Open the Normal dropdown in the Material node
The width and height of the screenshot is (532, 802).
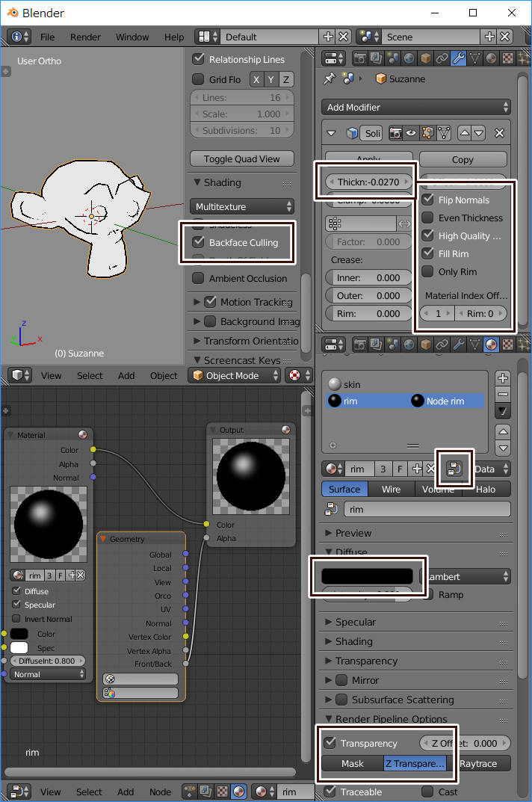(48, 674)
